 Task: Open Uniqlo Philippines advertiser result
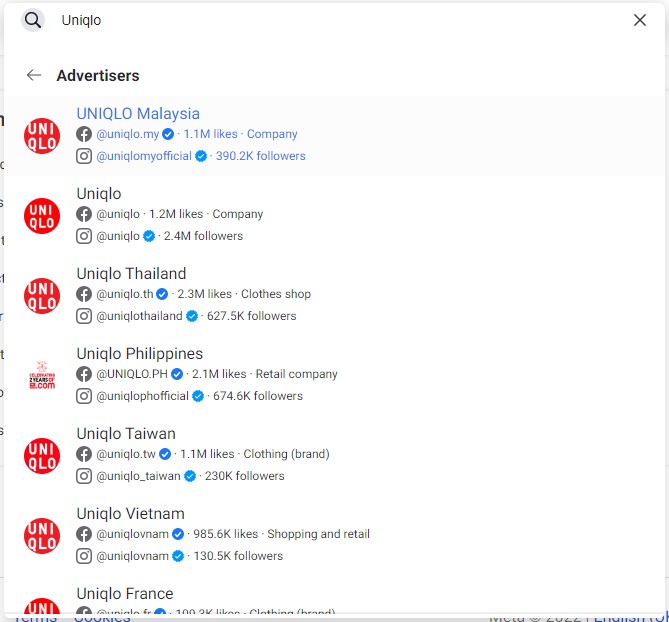pyautogui.click(x=334, y=375)
